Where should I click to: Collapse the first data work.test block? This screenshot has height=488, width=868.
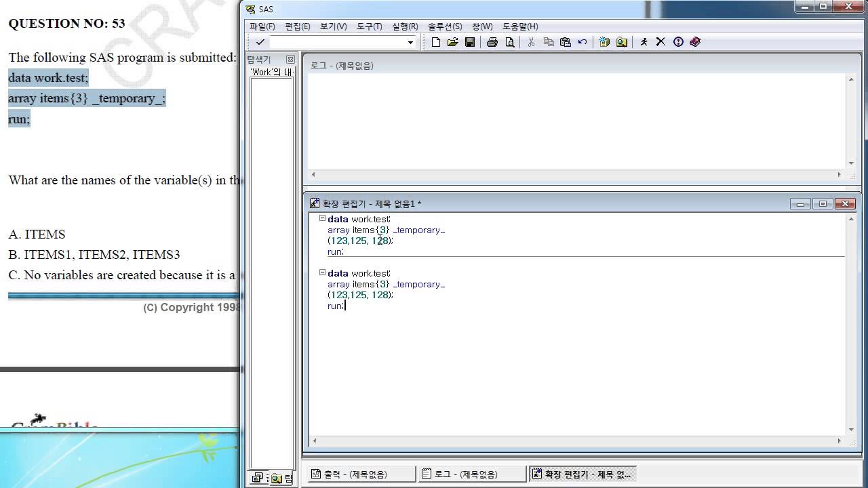click(322, 218)
